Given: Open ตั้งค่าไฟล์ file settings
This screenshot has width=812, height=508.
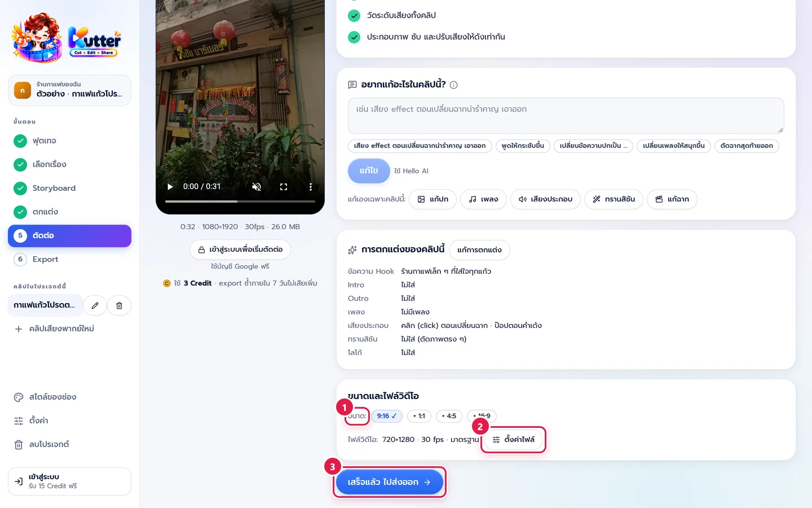Looking at the screenshot, I should [x=513, y=440].
